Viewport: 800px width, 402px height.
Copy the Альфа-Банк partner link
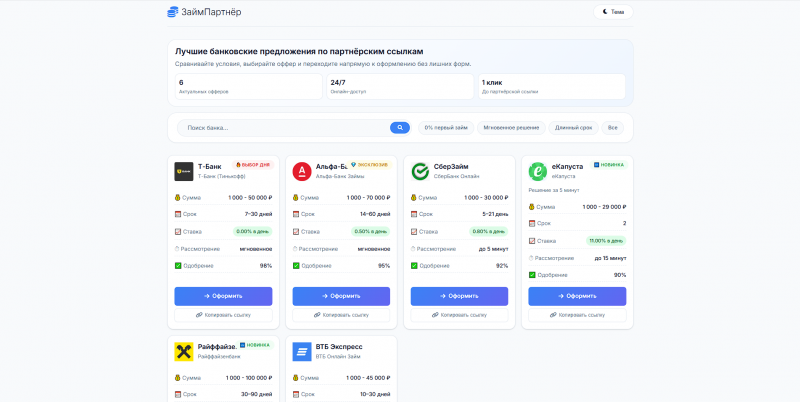coord(341,315)
